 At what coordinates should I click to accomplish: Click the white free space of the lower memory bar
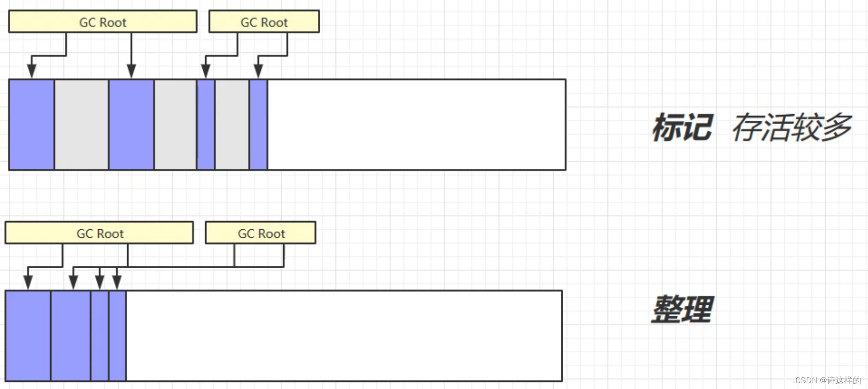344,336
